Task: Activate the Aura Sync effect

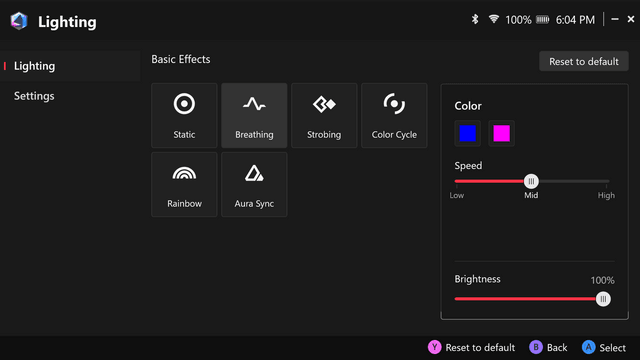Action: tap(254, 184)
